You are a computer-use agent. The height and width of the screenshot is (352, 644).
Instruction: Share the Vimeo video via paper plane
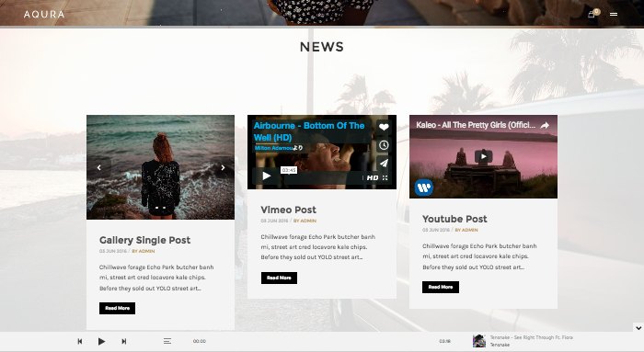coord(384,164)
